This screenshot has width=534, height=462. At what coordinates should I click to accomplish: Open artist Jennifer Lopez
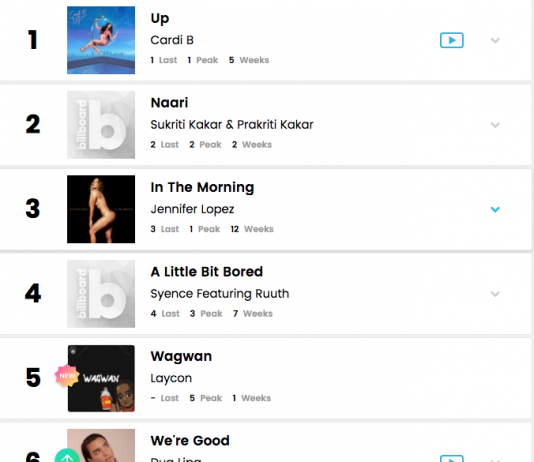(x=192, y=209)
